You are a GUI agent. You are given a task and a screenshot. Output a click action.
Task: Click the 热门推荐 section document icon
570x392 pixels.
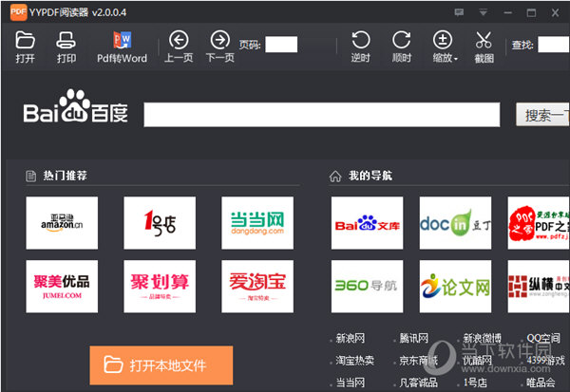pyautogui.click(x=31, y=177)
